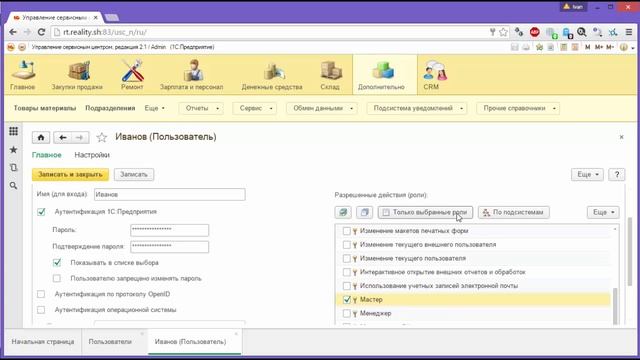
Task: Navigate forward with right arrow
Action: 80,138
